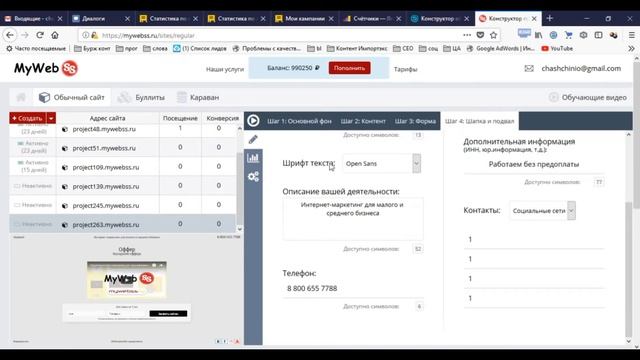Image resolution: width=640 pixels, height=360 pixels.
Task: Toggle the Неактивно status for project139
Action: (x=33, y=186)
